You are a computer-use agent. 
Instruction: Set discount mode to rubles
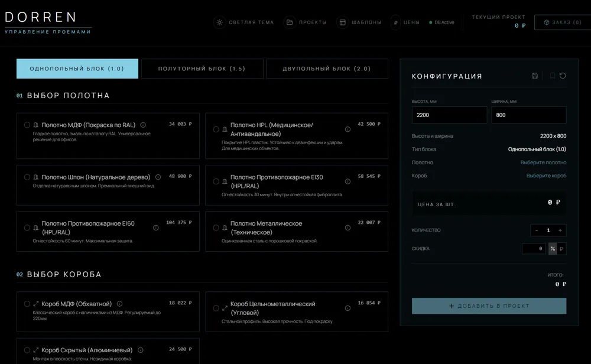click(x=561, y=249)
